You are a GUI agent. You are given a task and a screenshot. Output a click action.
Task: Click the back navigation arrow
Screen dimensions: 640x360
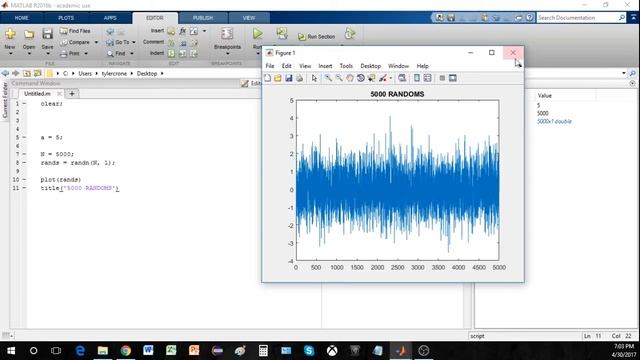coord(5,73)
